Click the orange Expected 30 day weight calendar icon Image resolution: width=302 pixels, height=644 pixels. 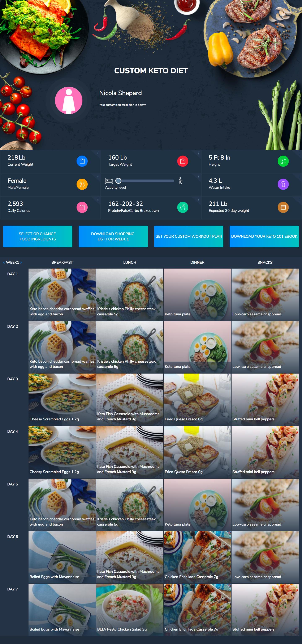283,207
